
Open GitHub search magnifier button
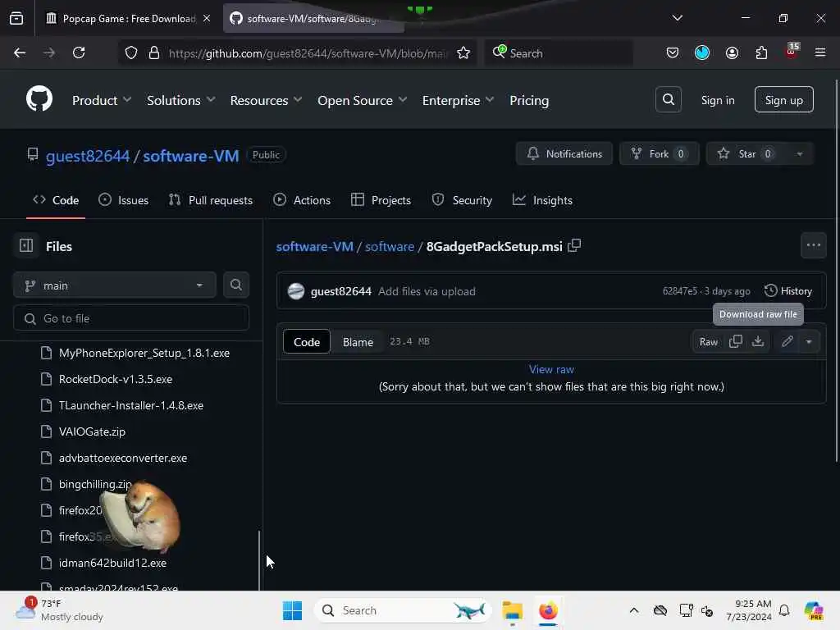point(668,99)
